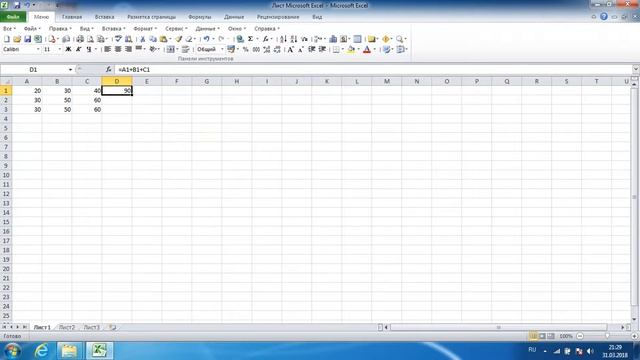Center cell text horizontally
Image resolution: width=640 pixels, height=360 pixels.
coord(118,49)
